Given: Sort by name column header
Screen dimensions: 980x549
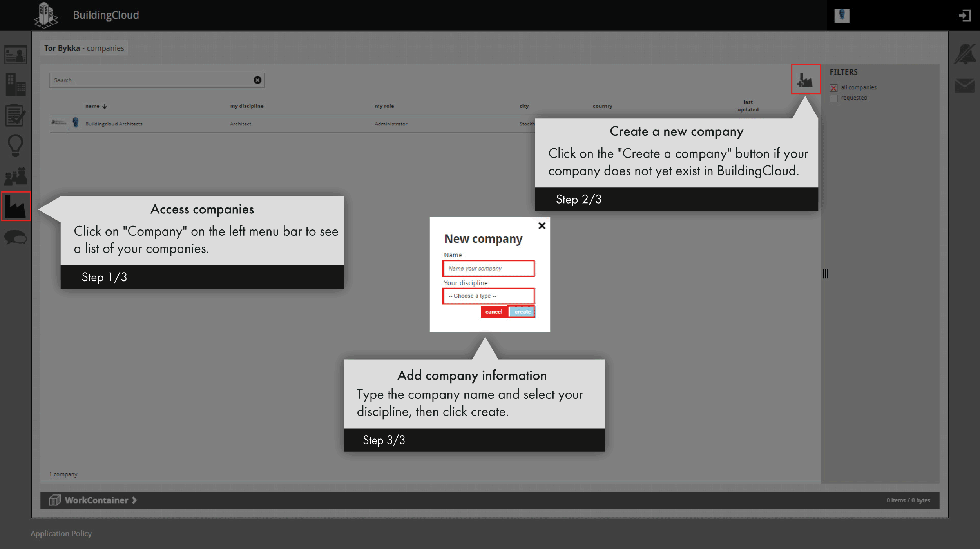Looking at the screenshot, I should (93, 106).
